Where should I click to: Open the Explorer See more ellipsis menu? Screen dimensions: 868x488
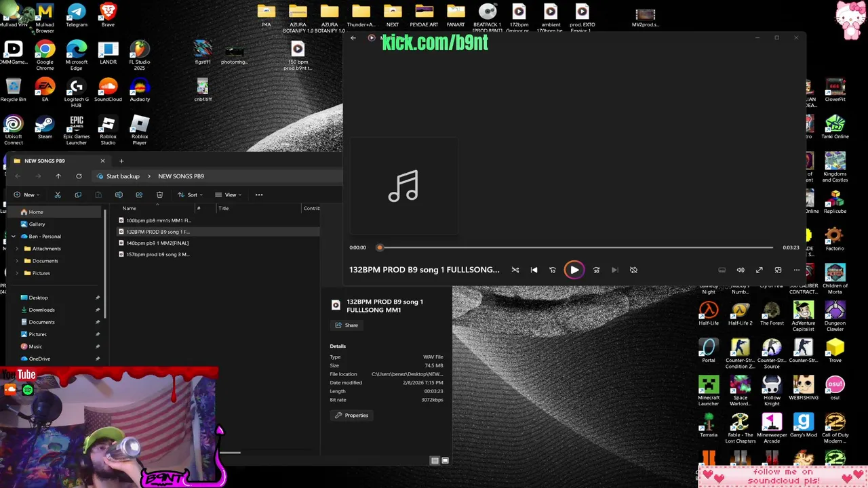(259, 195)
